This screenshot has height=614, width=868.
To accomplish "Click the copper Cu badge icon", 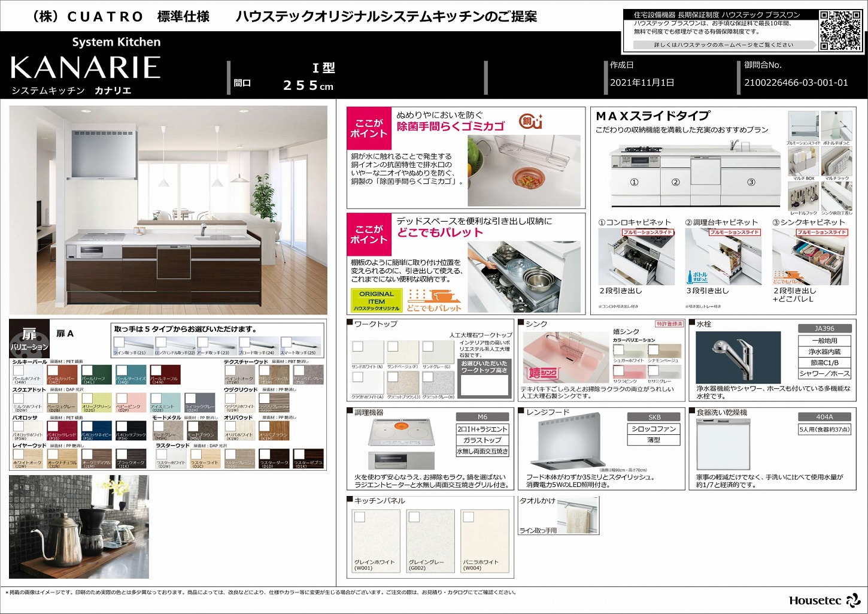I will coord(530,121).
